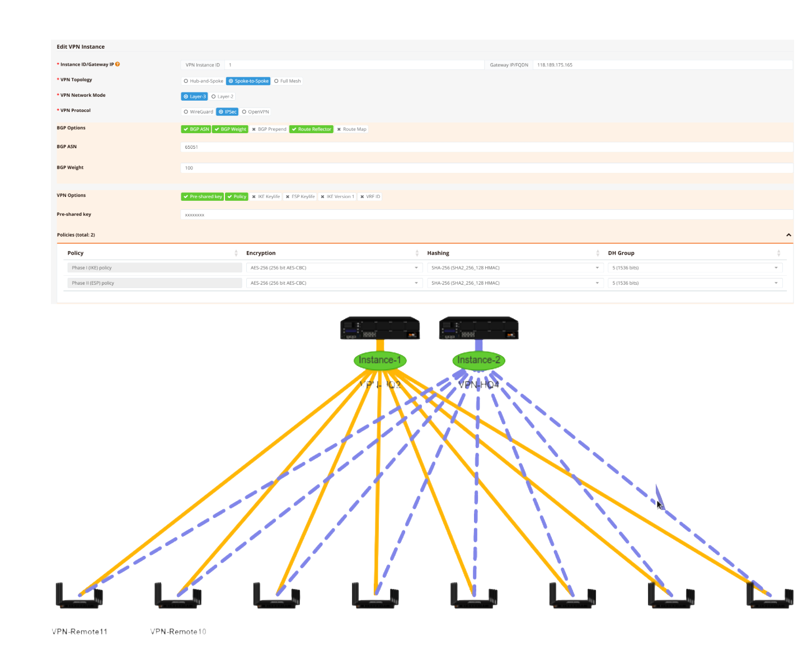
Task: Click the BGP Weight field showing 100
Action: (486, 168)
